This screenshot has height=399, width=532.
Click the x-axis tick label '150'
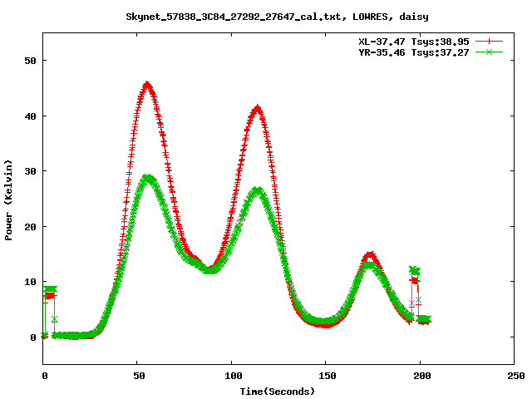(327, 376)
